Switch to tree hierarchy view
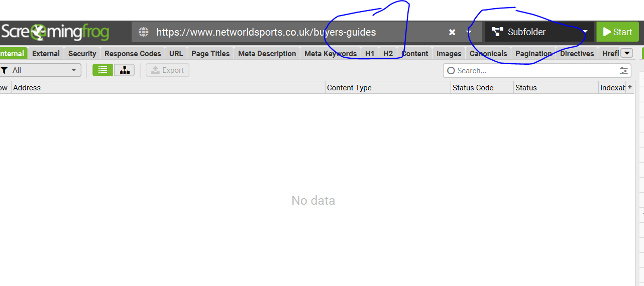 click(124, 70)
